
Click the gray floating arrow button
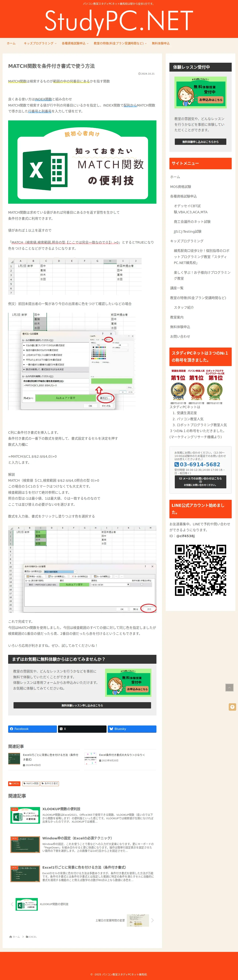(x=229, y=687)
